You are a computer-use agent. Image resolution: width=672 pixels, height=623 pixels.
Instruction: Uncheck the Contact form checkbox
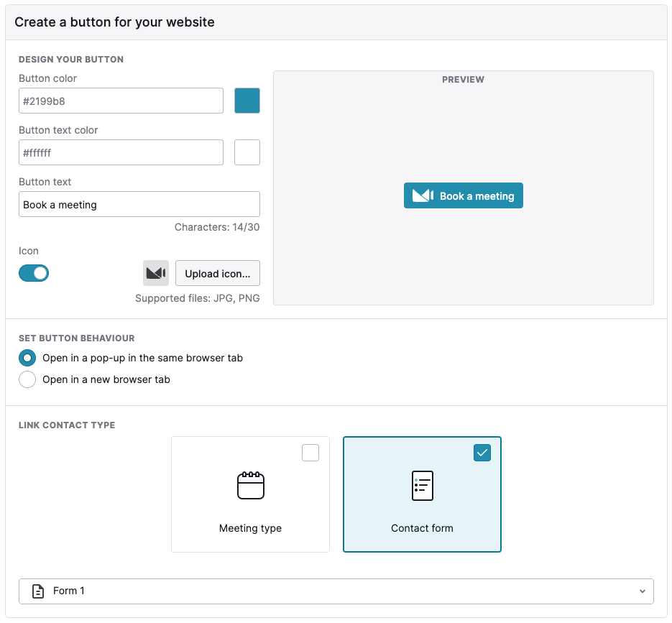click(482, 453)
